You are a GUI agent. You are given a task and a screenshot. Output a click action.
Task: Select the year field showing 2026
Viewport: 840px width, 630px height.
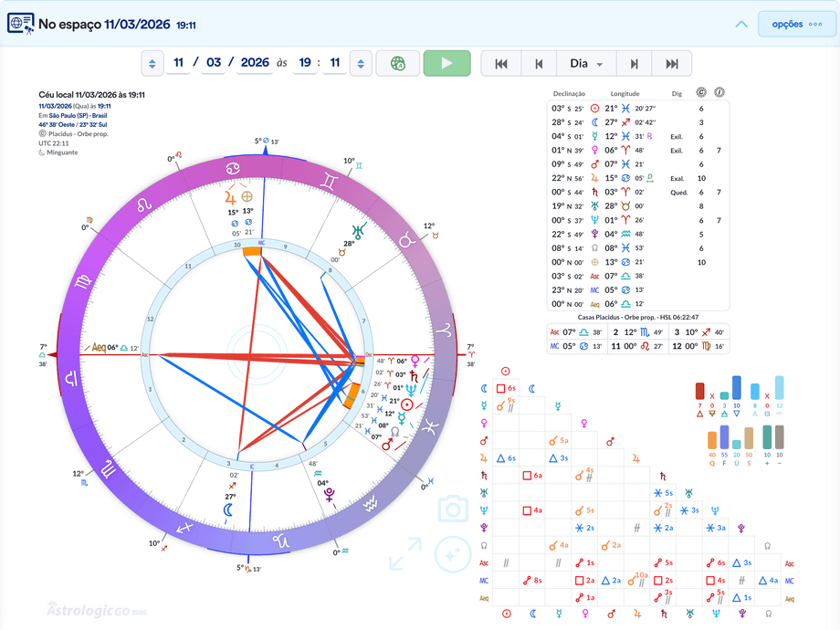click(255, 63)
